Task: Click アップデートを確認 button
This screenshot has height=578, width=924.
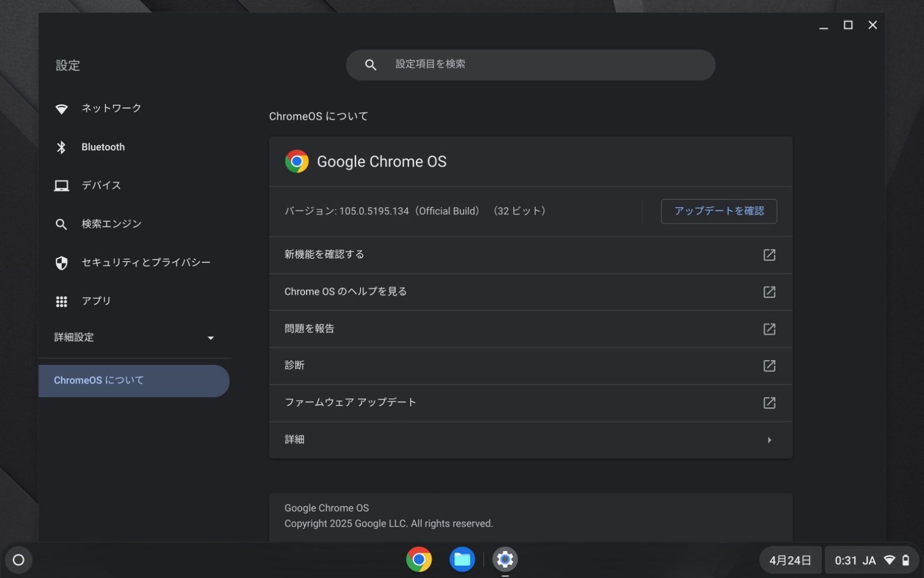Action: (x=719, y=212)
